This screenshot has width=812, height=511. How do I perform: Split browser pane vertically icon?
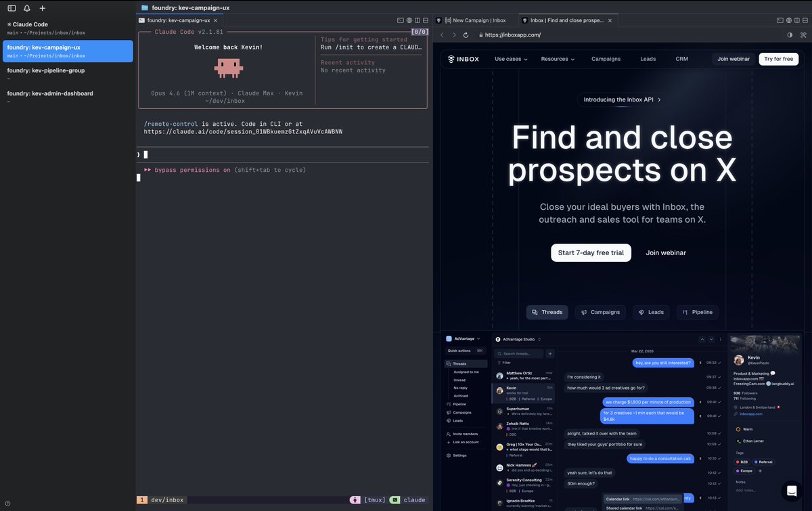coord(797,20)
